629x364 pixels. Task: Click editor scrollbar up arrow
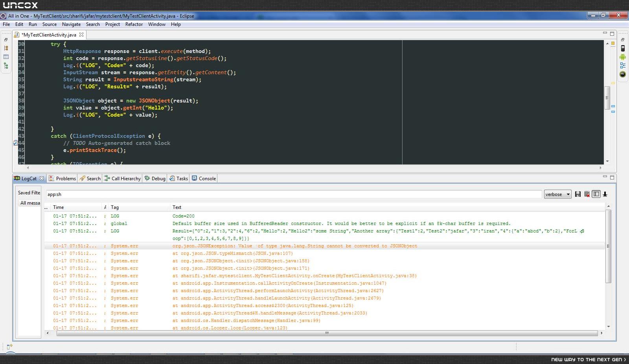[607, 43]
